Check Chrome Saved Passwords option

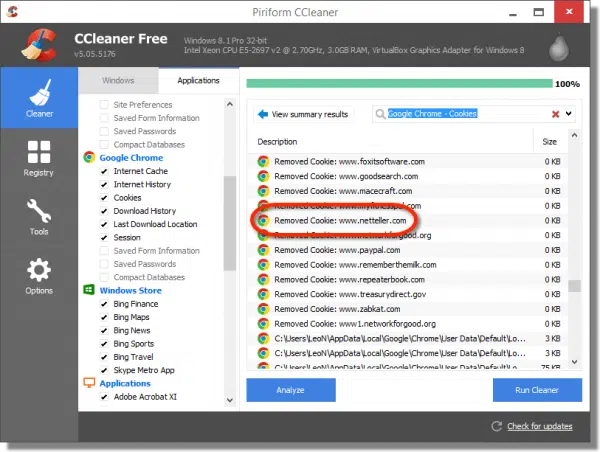coord(104,264)
